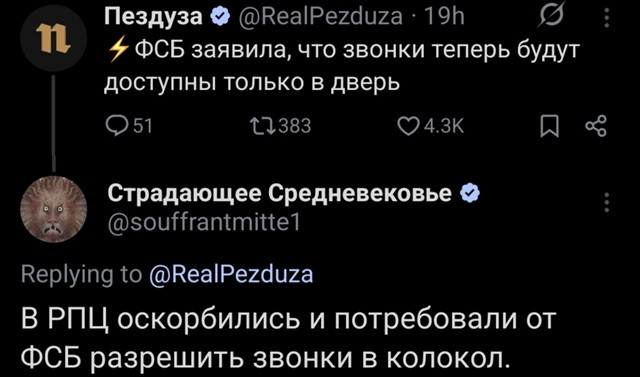The height and width of the screenshot is (377, 640).
Task: Click the verified badge next to Пездуза
Action: (217, 18)
